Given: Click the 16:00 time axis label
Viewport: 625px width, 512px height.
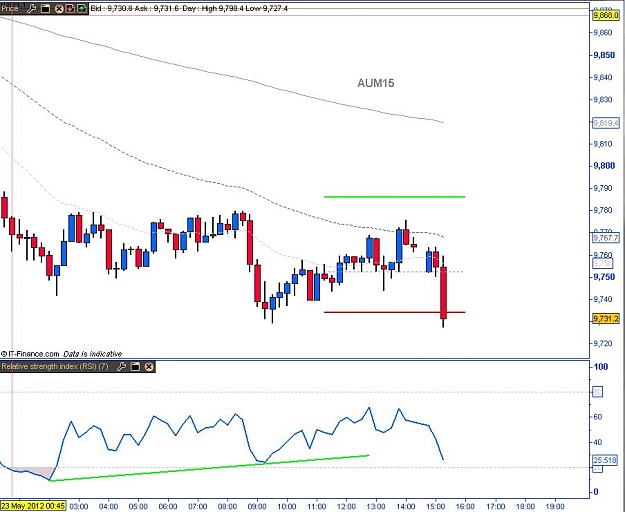Looking at the screenshot, I should [465, 506].
